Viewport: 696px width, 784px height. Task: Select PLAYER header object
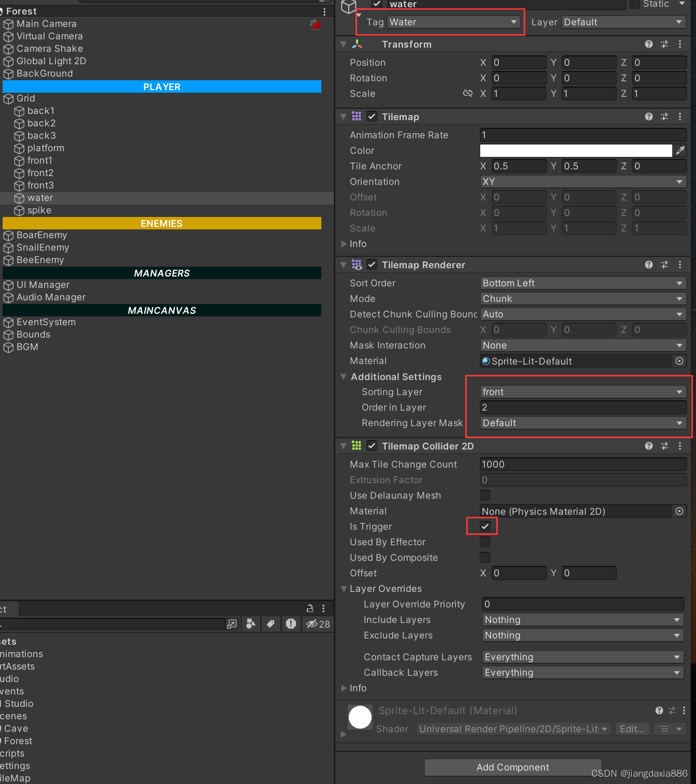coord(162,86)
